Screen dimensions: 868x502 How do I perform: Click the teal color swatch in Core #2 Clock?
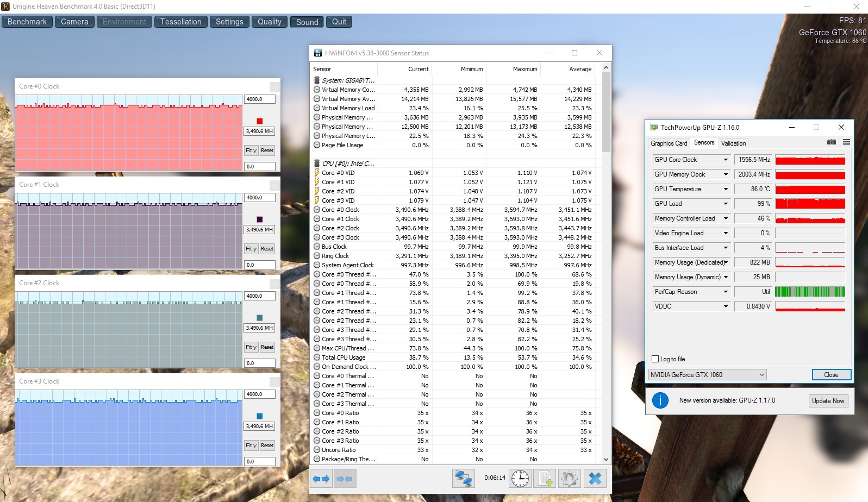coord(260,318)
